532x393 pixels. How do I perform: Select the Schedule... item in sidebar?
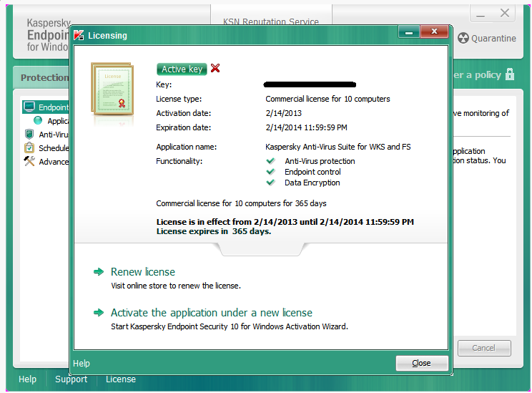coord(54,148)
